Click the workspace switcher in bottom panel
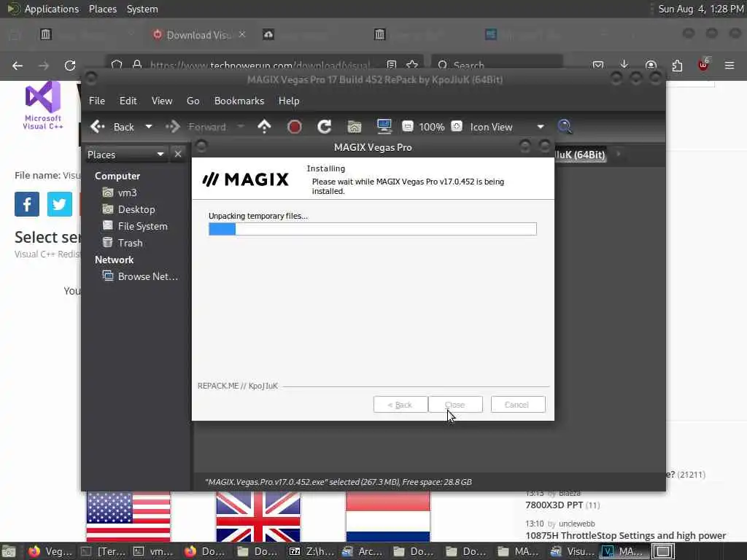The height and width of the screenshot is (560, 747). click(x=663, y=551)
